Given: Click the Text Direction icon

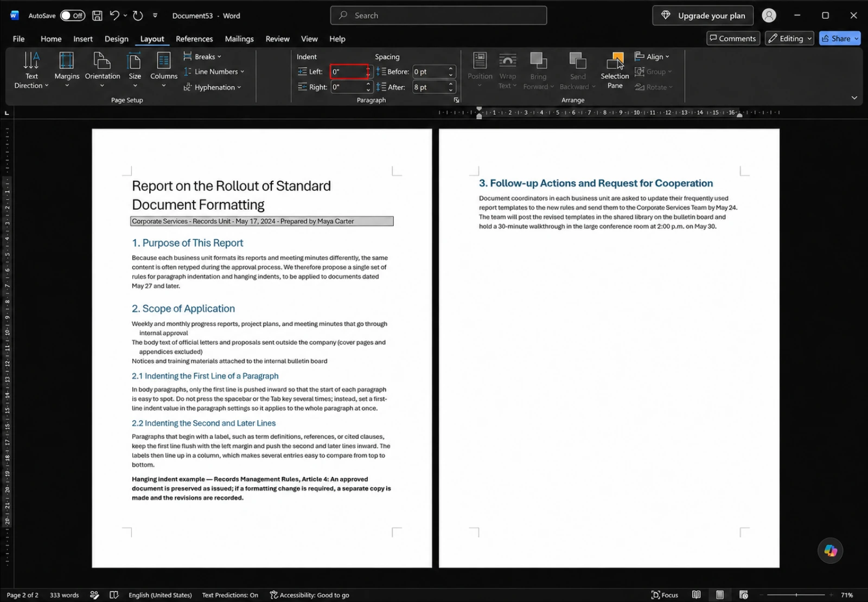Looking at the screenshot, I should click(x=31, y=60).
